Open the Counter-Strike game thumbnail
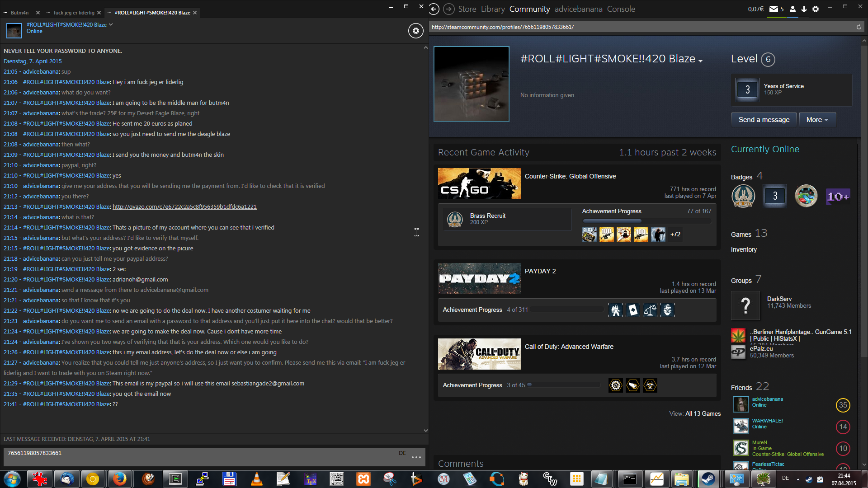The height and width of the screenshot is (488, 868). [479, 183]
